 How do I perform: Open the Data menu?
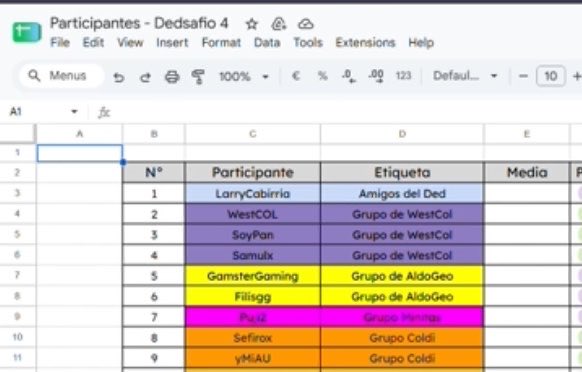click(x=267, y=43)
